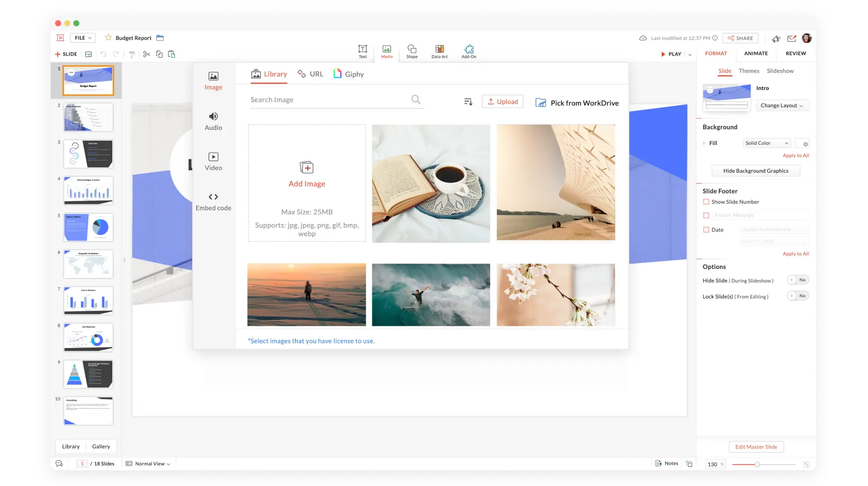Open the mail notification icon
The height and width of the screenshot is (486, 868).
pos(792,38)
